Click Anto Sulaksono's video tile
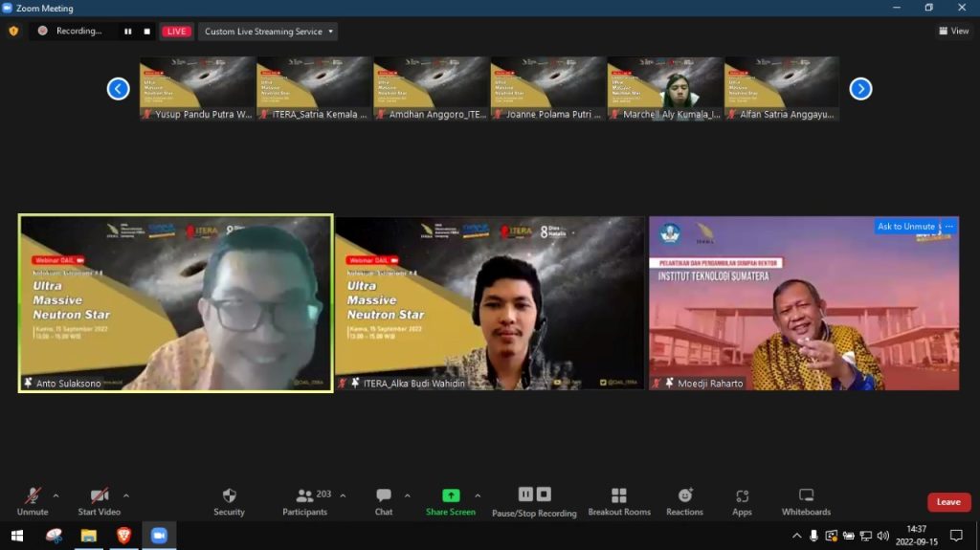 [x=176, y=303]
